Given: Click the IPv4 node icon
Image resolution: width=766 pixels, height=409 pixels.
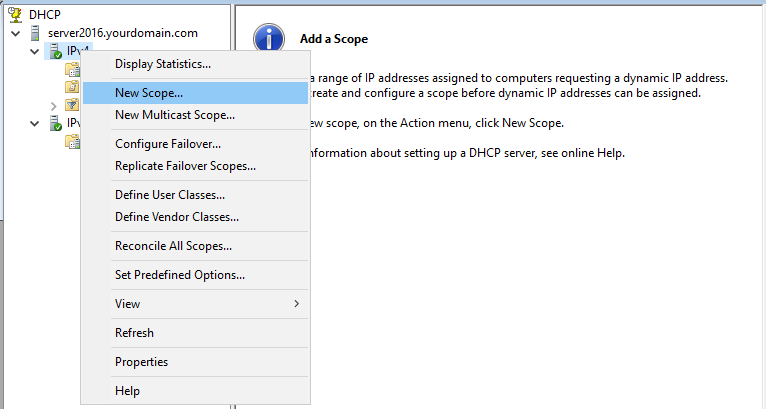Looking at the screenshot, I should pyautogui.click(x=54, y=51).
